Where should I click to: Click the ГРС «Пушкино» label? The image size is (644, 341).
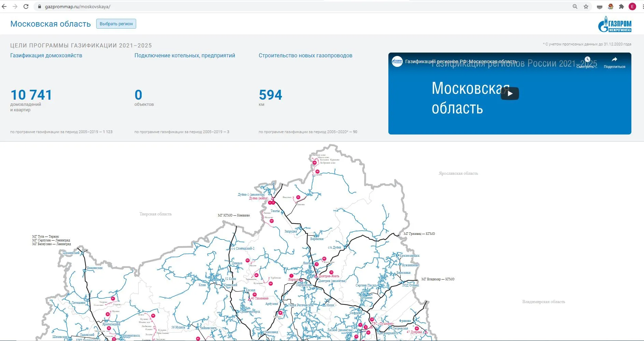[x=383, y=324]
